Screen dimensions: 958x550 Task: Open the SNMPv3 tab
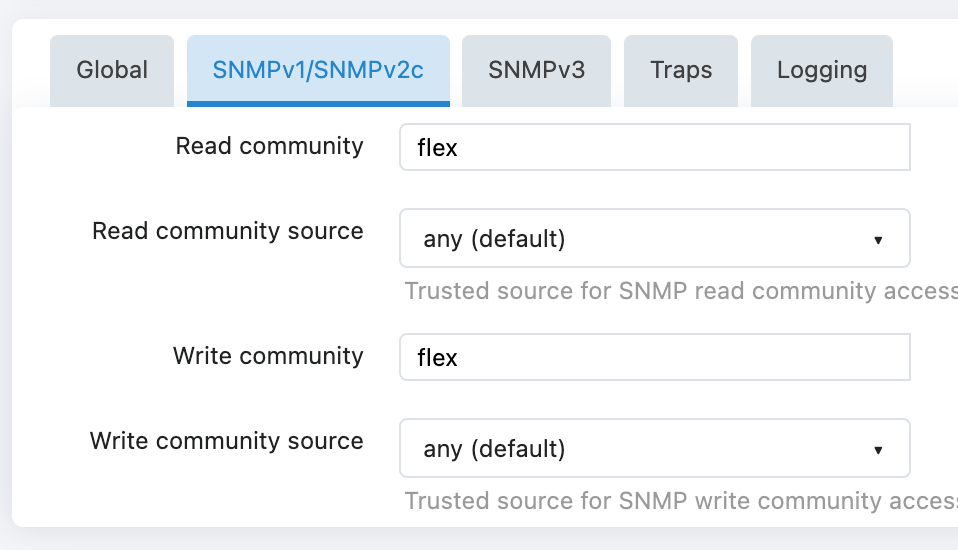(536, 70)
